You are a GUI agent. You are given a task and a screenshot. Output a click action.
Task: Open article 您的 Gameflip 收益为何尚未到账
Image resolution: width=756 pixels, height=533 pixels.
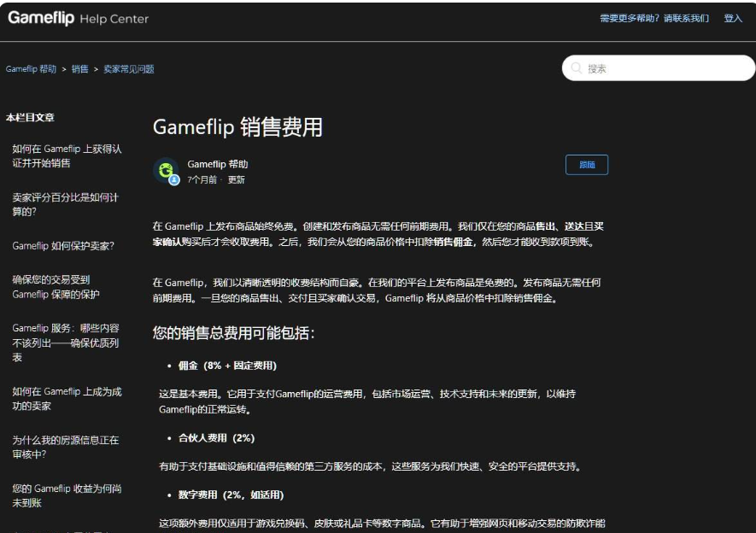point(67,495)
